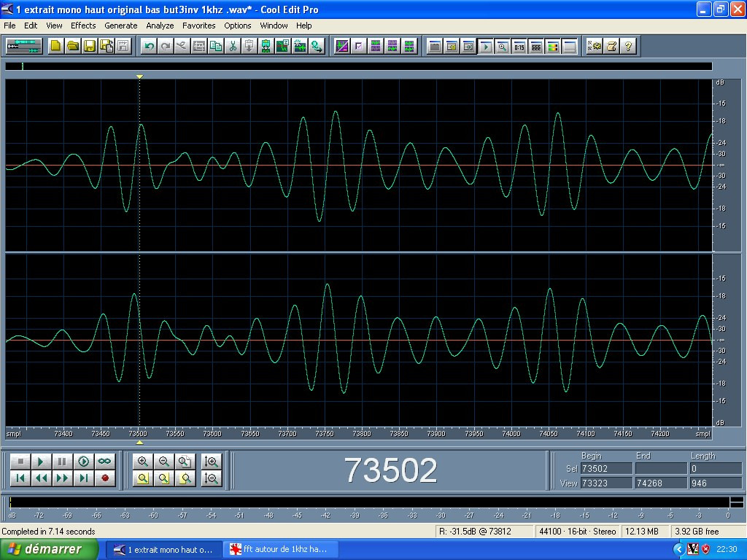Zoom out horizontally with minus magnifier
Image resolution: width=747 pixels, height=560 pixels.
click(x=164, y=462)
